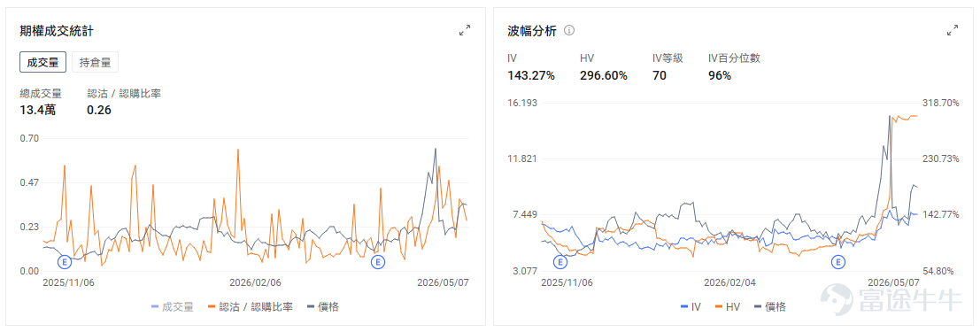Click the 期權成交統計 panel title
The image size is (980, 332).
(x=57, y=31)
